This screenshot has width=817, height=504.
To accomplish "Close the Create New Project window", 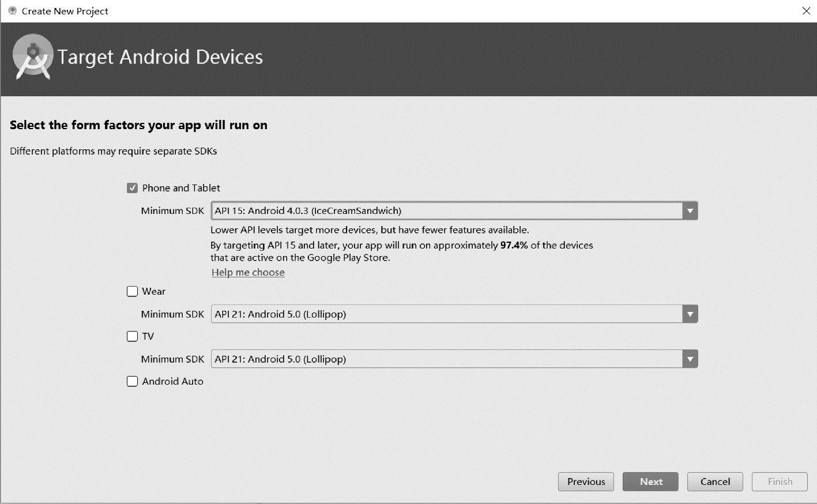I will pos(806,11).
